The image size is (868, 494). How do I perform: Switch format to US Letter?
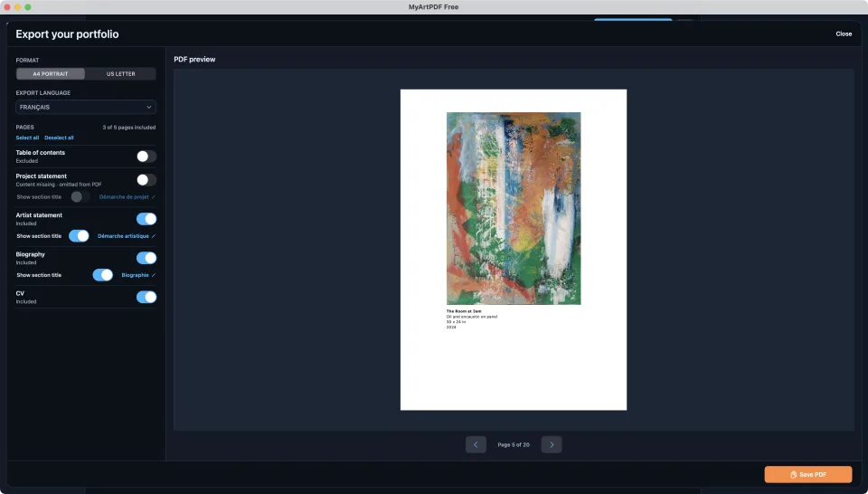coord(120,73)
